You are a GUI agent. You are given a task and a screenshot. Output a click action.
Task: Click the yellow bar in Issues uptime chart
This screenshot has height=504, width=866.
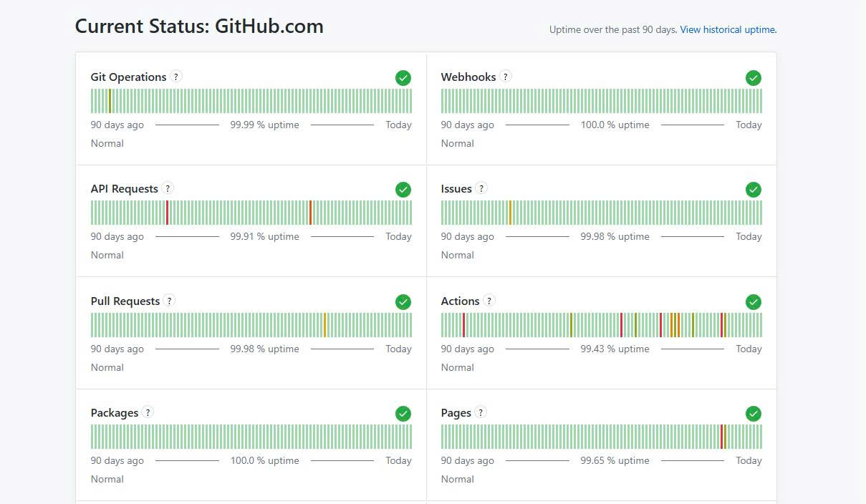(x=510, y=213)
